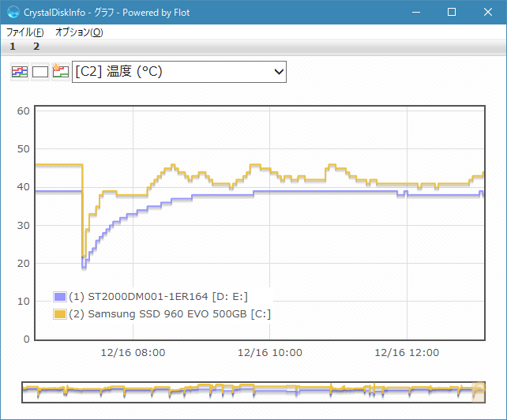Click the 30 y-axis label
The image size is (507, 420).
23,225
